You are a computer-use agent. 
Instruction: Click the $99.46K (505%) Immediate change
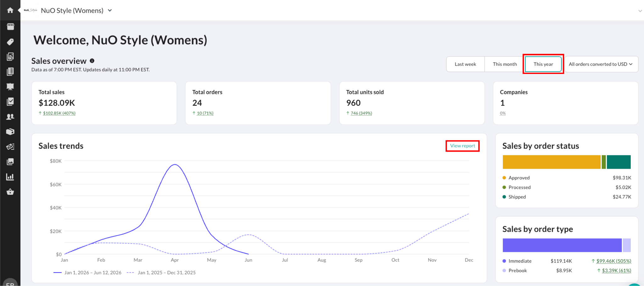click(x=614, y=261)
